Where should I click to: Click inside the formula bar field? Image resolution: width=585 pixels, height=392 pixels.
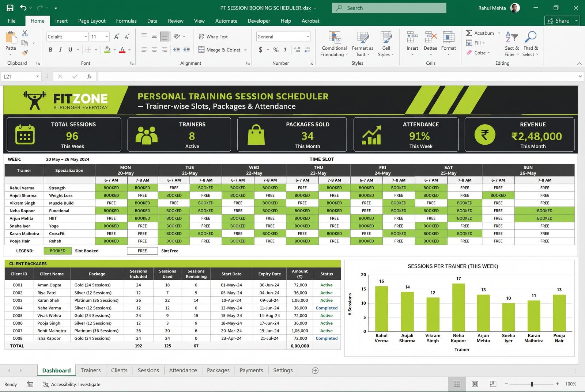coord(337,76)
